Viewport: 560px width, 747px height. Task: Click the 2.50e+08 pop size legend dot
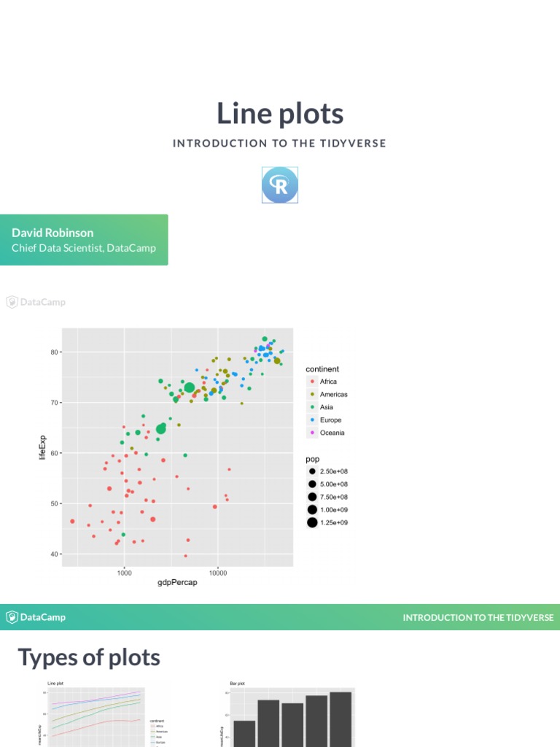[312, 471]
